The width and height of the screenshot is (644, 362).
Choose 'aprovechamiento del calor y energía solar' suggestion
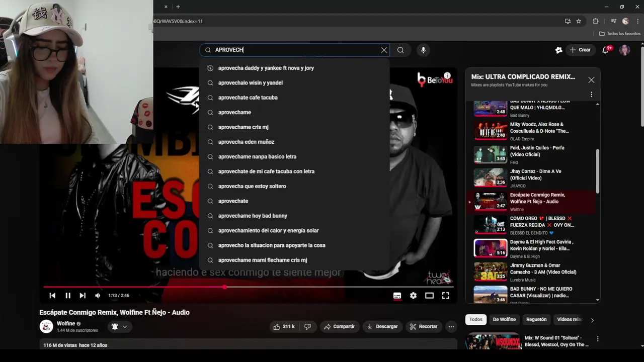(294, 230)
